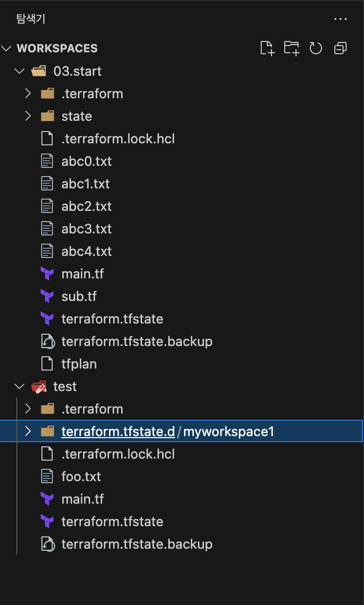The image size is (364, 605).
Task: Click the backup icon of terraform.tfstate.backup in 03.start
Action: tap(48, 341)
